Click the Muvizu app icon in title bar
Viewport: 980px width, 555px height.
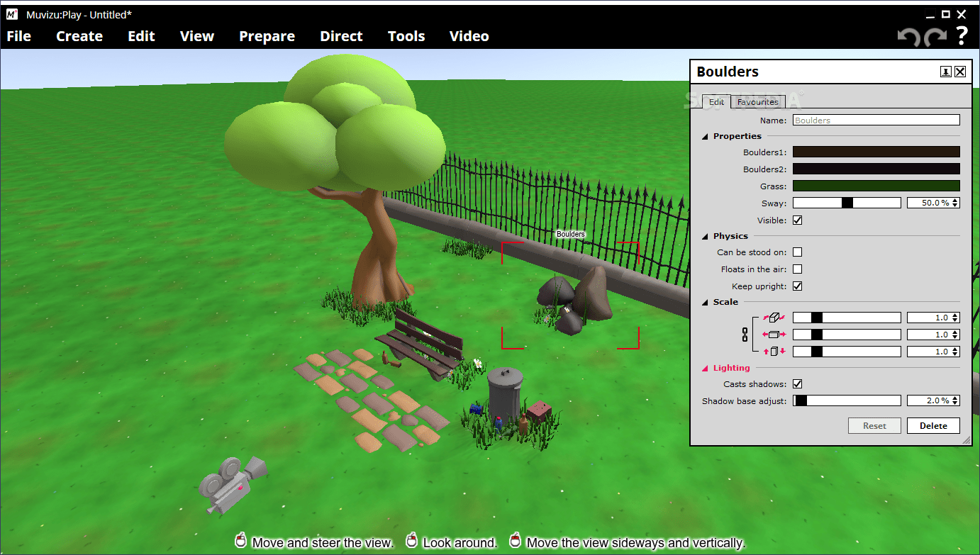pyautogui.click(x=11, y=13)
